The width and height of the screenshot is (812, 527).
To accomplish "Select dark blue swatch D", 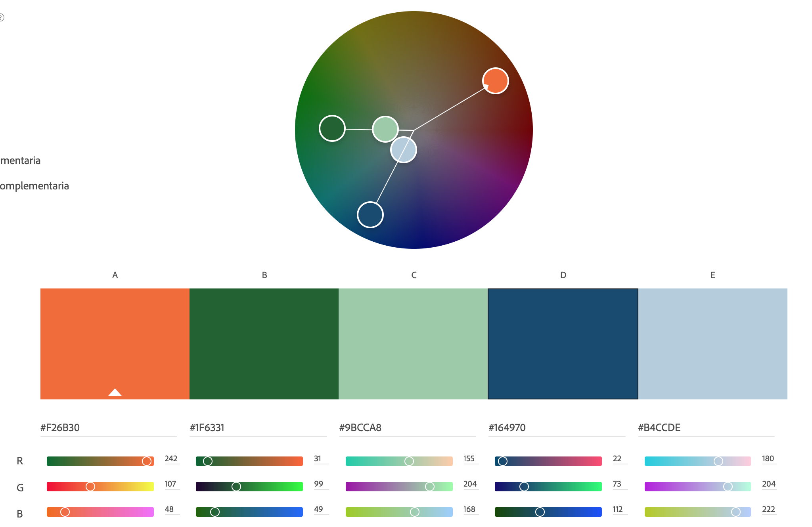I will click(563, 344).
